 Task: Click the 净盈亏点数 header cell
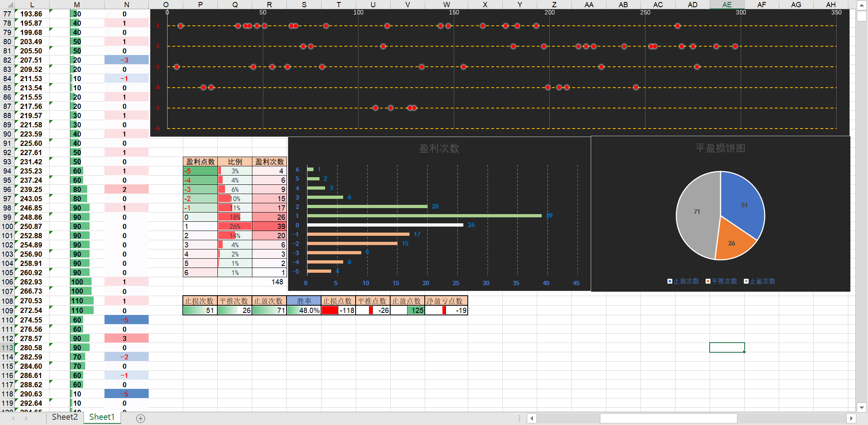[x=446, y=301]
